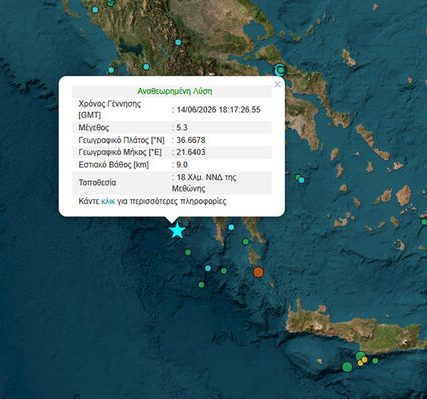Click the 'Γεωγραφικό Μήκος [°E]' label
This screenshot has height=399, width=427.
click(x=120, y=152)
